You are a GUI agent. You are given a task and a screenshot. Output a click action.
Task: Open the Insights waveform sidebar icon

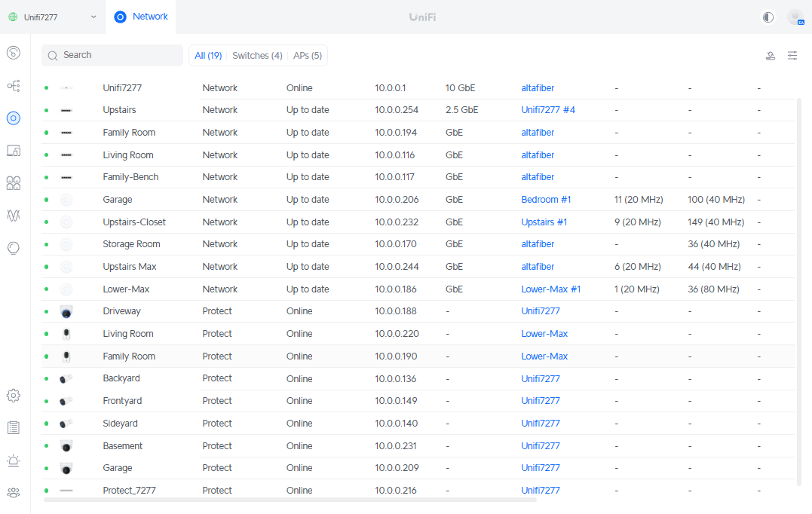(14, 216)
